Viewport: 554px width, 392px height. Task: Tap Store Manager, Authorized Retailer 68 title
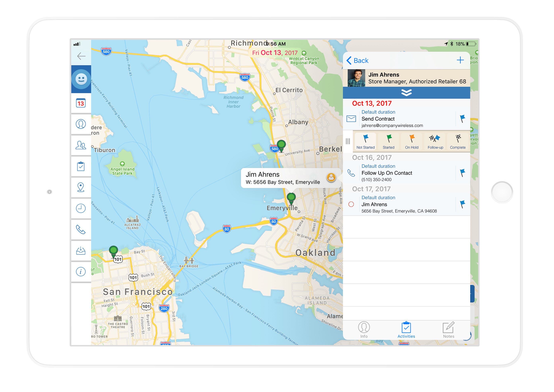[417, 82]
